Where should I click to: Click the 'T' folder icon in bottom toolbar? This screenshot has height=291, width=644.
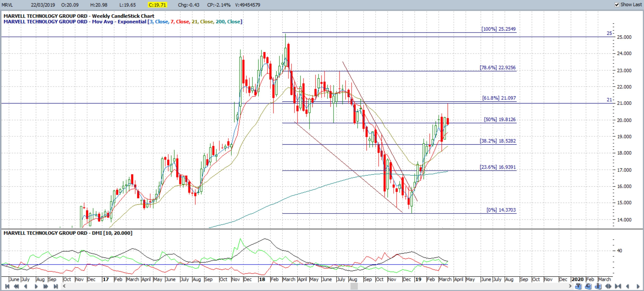[x=579, y=286]
